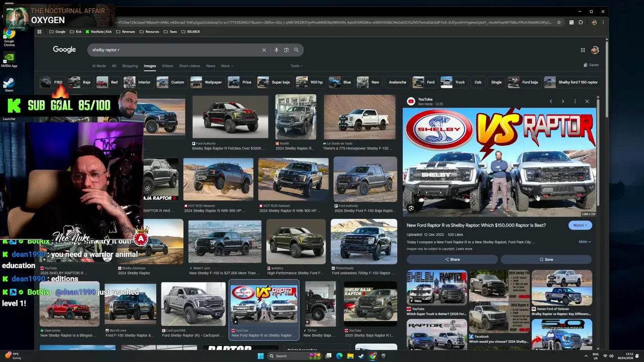
Task: Open the Chrome extensions puzzle icon
Action: click(581, 22)
